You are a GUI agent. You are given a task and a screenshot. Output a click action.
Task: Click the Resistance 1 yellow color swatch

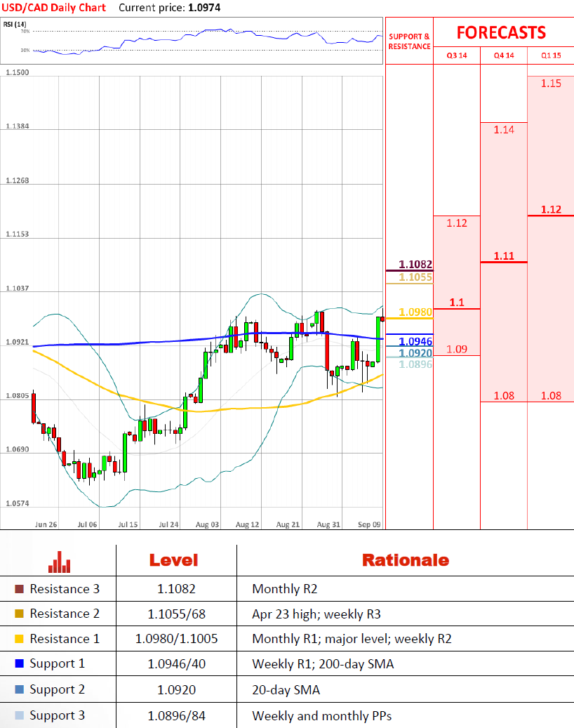coord(19,639)
